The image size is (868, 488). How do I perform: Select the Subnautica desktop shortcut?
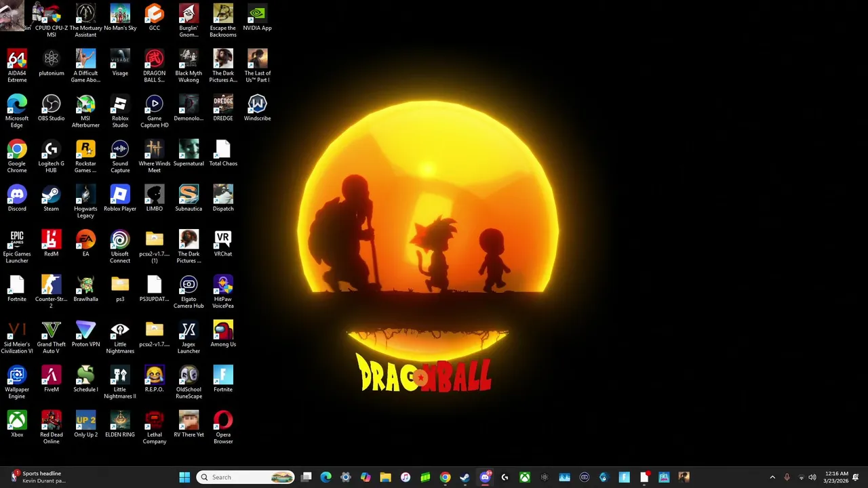click(x=189, y=199)
